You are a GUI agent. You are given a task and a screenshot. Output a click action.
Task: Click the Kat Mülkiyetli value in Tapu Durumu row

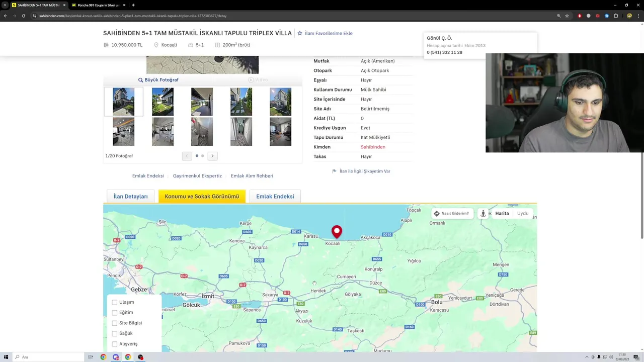pyautogui.click(x=375, y=137)
